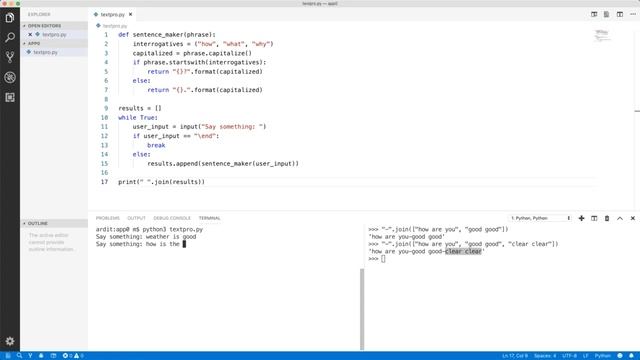Click the search icon in status bar

click(19, 356)
